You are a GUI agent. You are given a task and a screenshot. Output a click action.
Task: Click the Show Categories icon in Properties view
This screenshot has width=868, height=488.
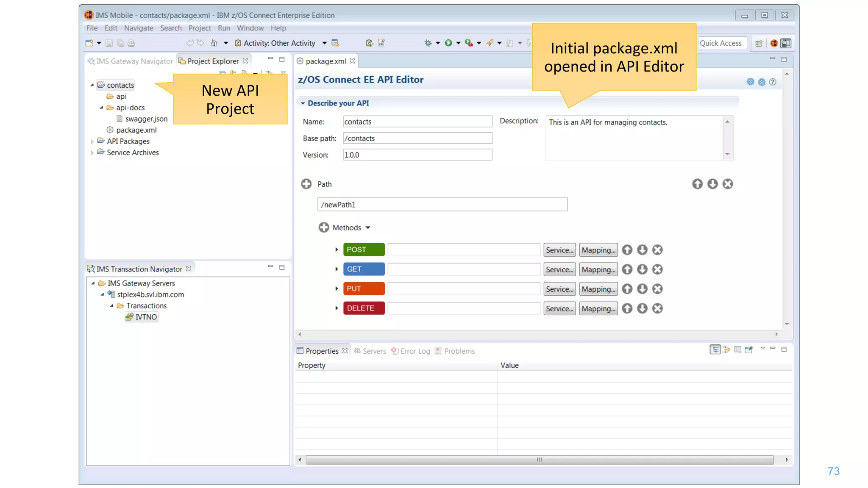715,349
